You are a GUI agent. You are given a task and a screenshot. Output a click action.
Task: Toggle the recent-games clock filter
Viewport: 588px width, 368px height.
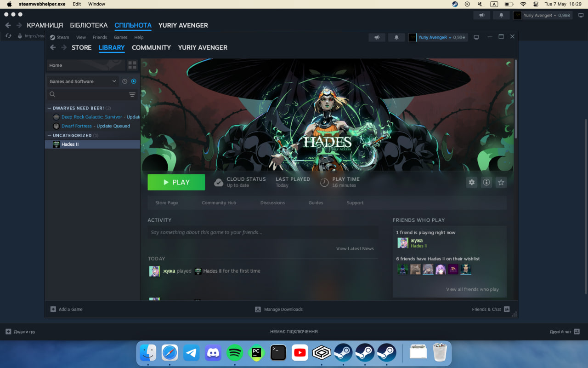(x=124, y=81)
